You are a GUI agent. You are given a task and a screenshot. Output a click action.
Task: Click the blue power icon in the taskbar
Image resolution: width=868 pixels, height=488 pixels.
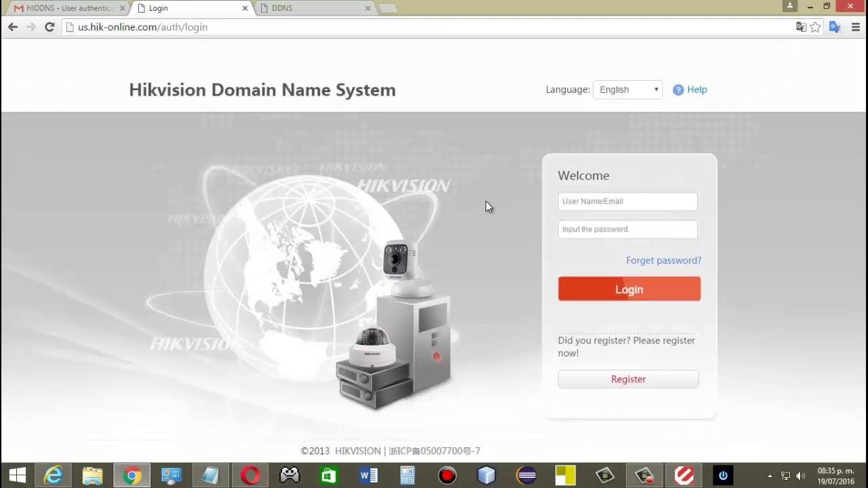coord(723,476)
